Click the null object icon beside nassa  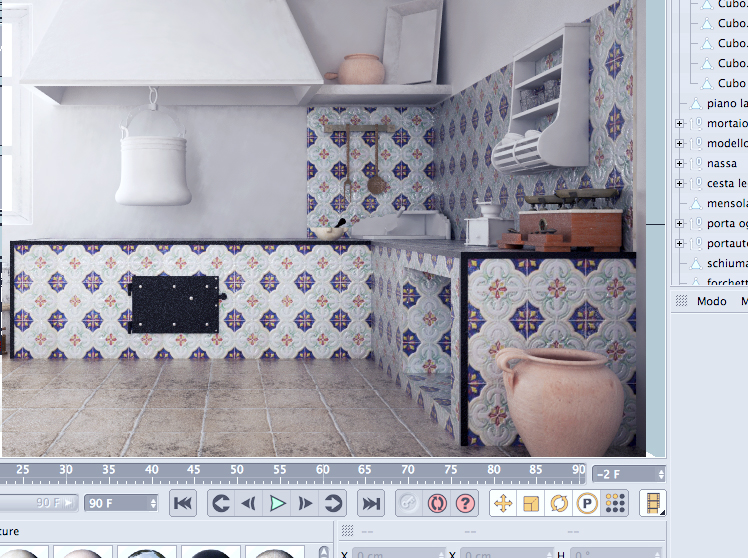pos(696,164)
